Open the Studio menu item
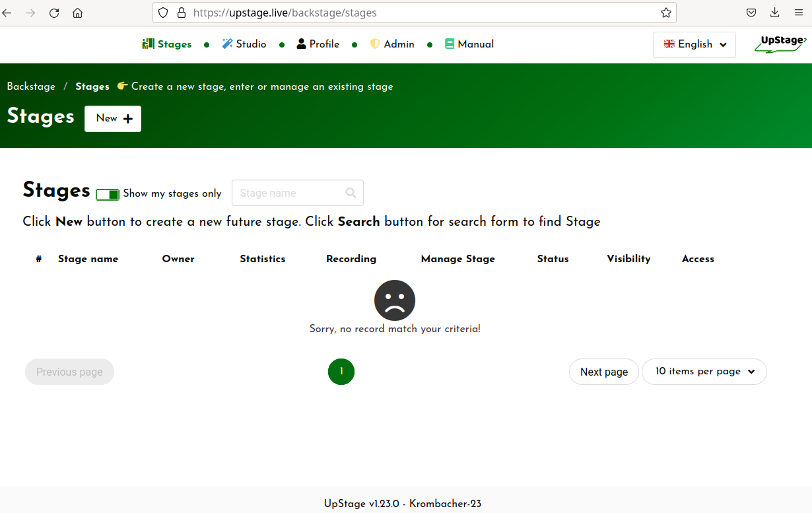 tap(244, 44)
